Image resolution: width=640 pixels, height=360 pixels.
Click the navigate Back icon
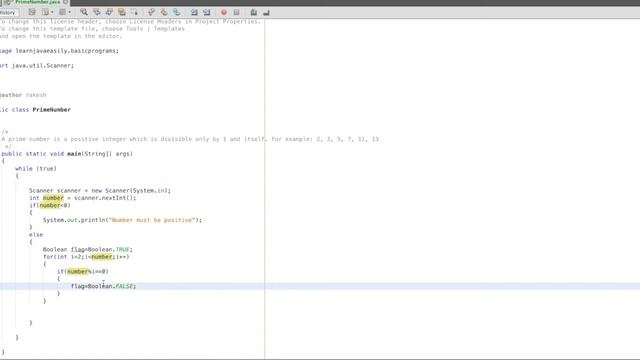45,12
